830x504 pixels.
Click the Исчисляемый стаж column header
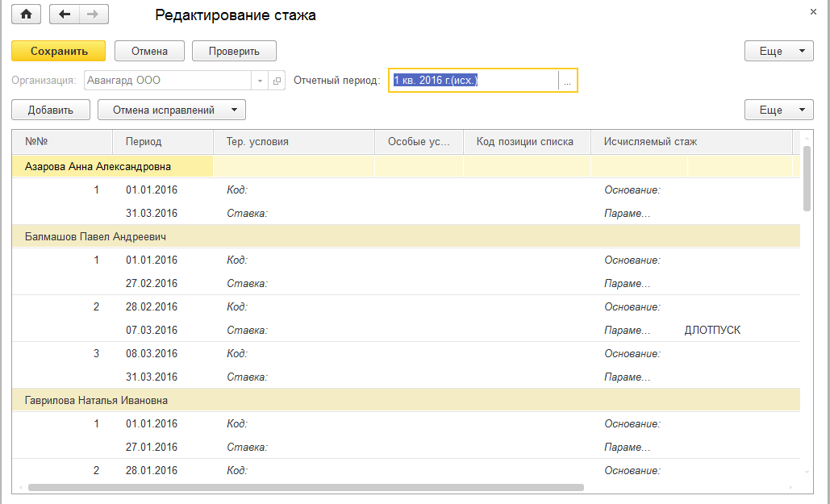click(650, 142)
